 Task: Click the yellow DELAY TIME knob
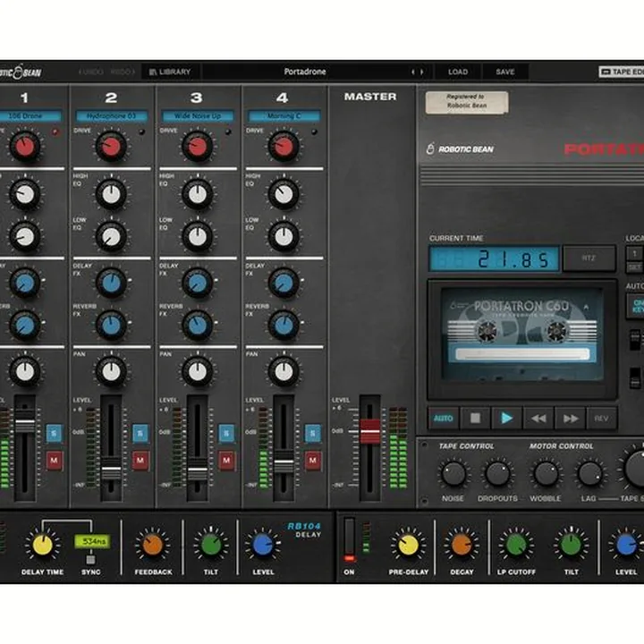pos(42,546)
